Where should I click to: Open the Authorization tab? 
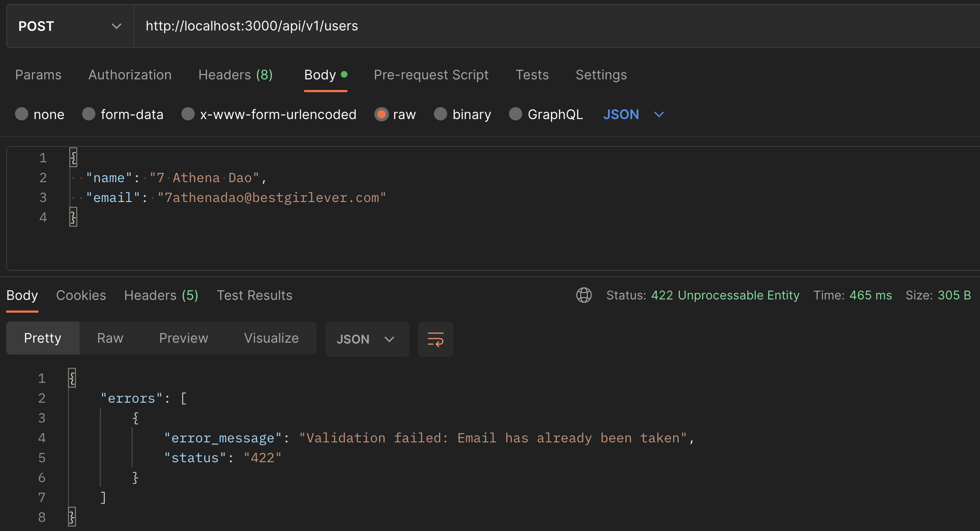pyautogui.click(x=130, y=75)
